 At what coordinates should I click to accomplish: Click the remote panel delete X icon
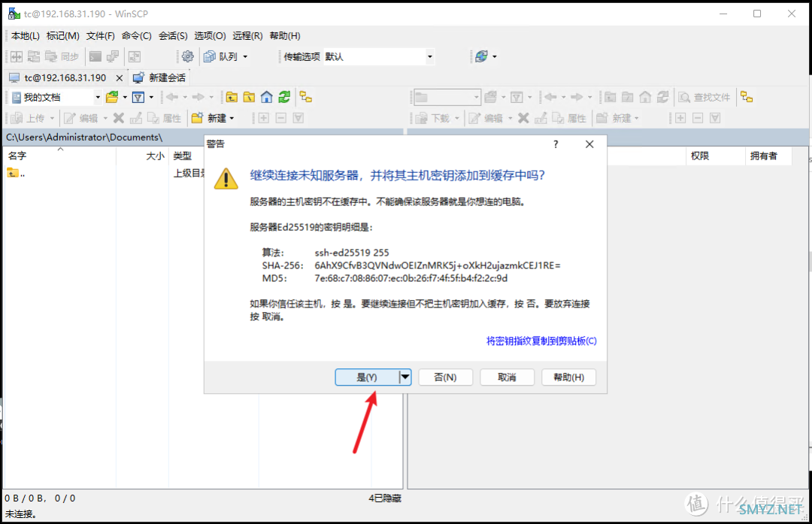tap(523, 118)
